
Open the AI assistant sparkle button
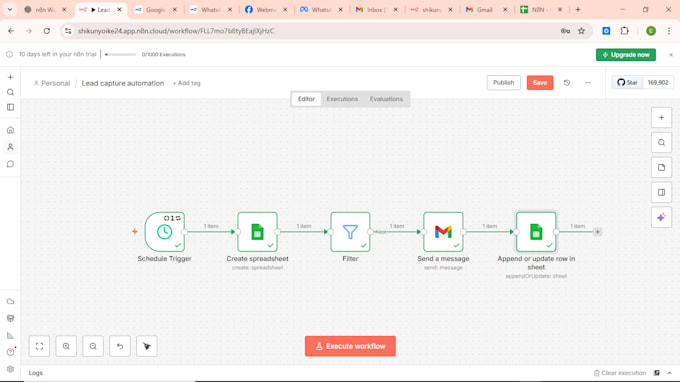click(x=661, y=218)
